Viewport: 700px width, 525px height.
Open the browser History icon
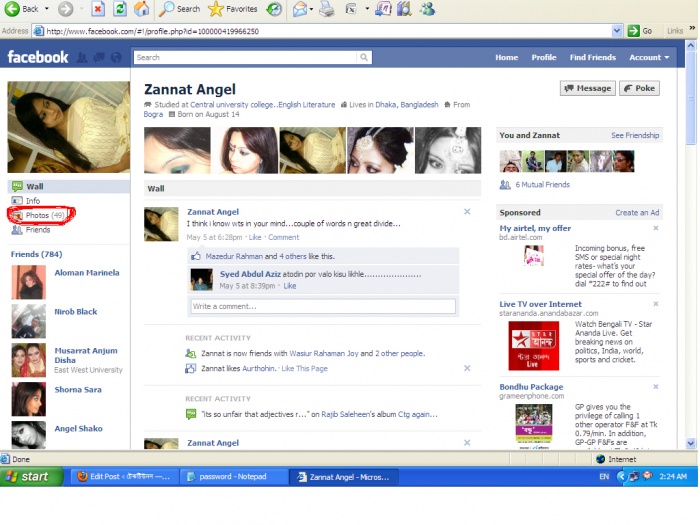tap(274, 9)
